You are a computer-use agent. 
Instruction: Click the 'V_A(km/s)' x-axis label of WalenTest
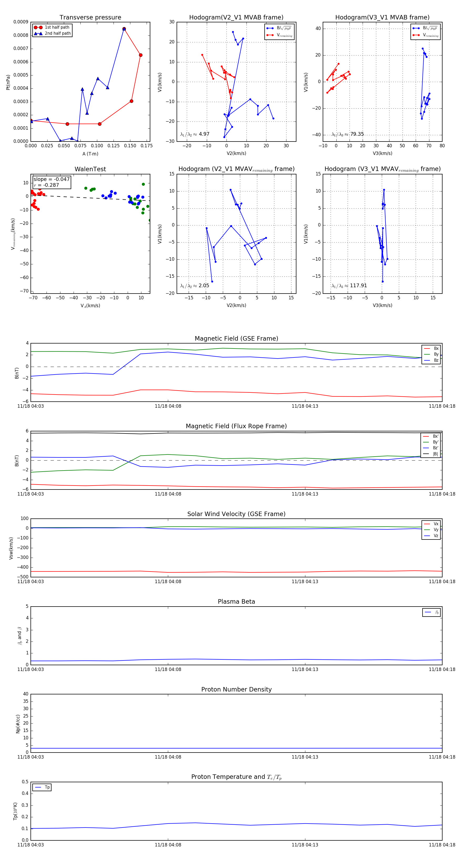(90, 306)
